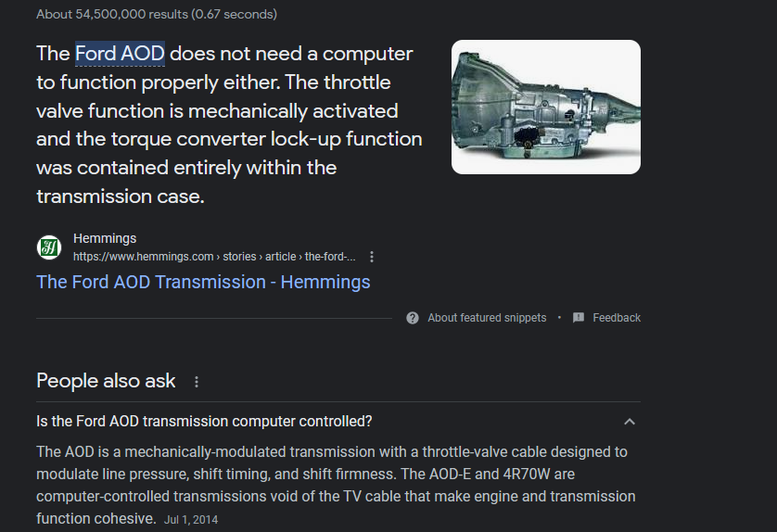Click the highlighted Ford AOD text
This screenshot has width=777, height=532.
point(120,54)
